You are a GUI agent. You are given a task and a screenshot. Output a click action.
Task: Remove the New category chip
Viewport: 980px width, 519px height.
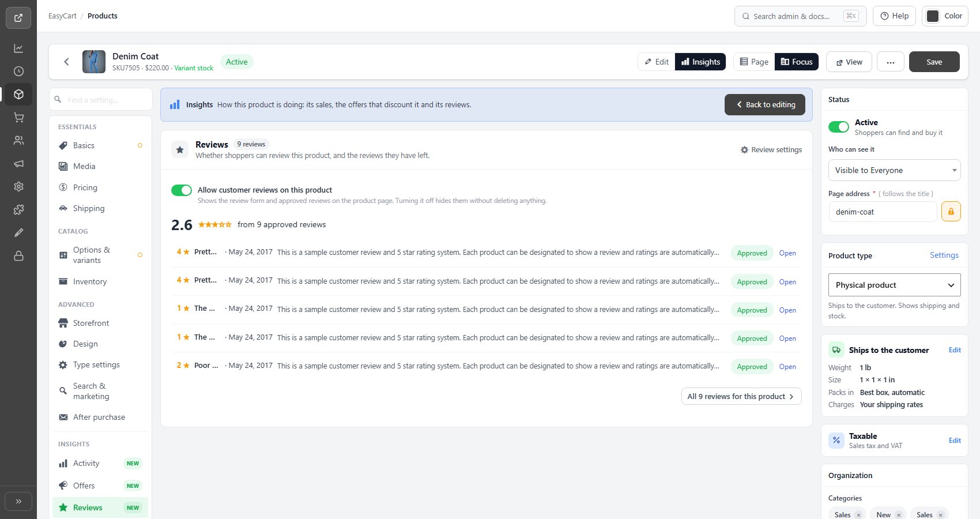click(x=899, y=515)
